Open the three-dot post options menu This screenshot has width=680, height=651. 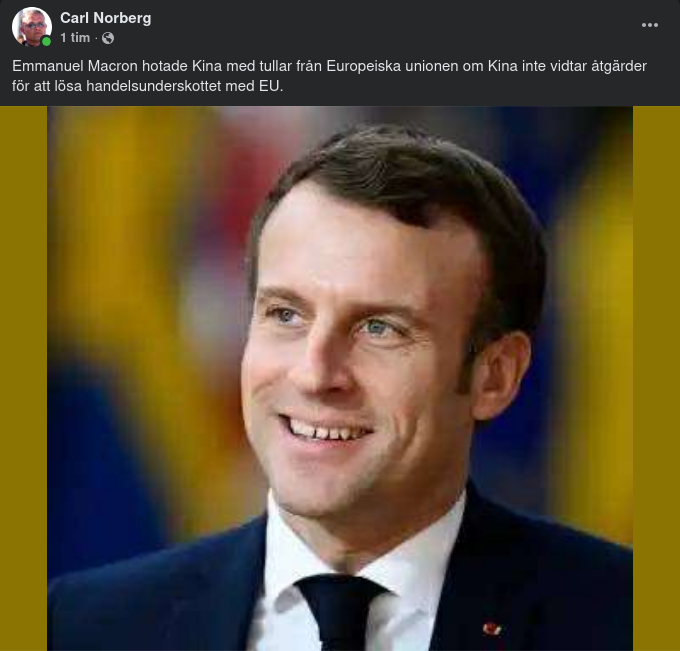coord(650,25)
